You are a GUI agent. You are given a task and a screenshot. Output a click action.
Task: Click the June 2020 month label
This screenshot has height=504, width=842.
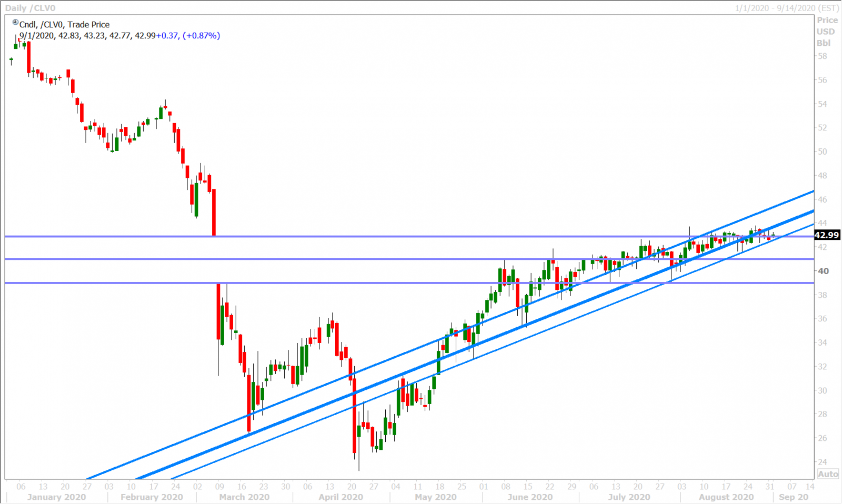tap(530, 497)
